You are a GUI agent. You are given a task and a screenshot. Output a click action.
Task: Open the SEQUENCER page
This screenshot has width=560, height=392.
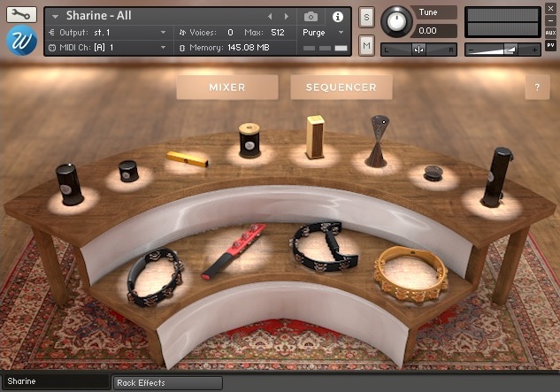point(341,88)
